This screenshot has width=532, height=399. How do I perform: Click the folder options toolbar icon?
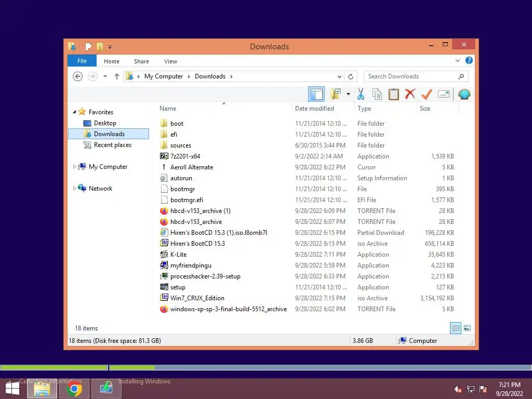pos(336,94)
